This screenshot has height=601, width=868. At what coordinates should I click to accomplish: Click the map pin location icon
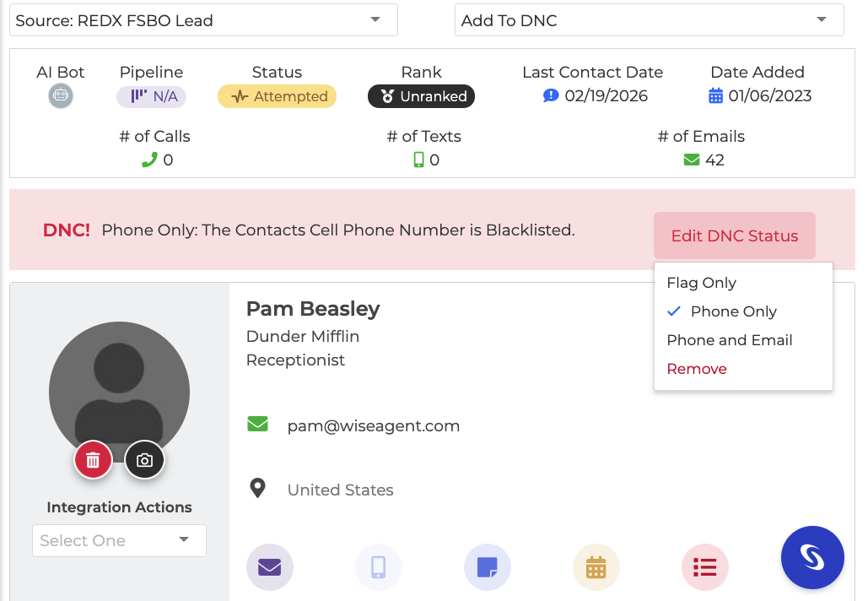point(257,489)
